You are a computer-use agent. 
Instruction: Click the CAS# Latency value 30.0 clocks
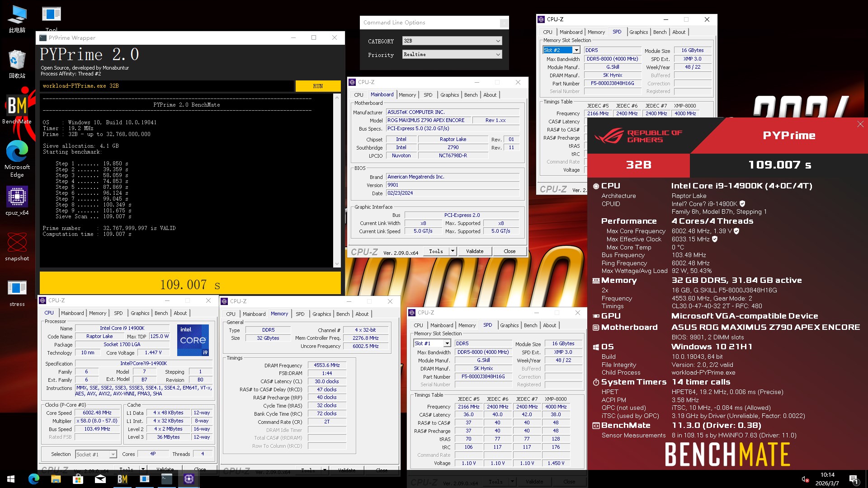click(x=327, y=381)
